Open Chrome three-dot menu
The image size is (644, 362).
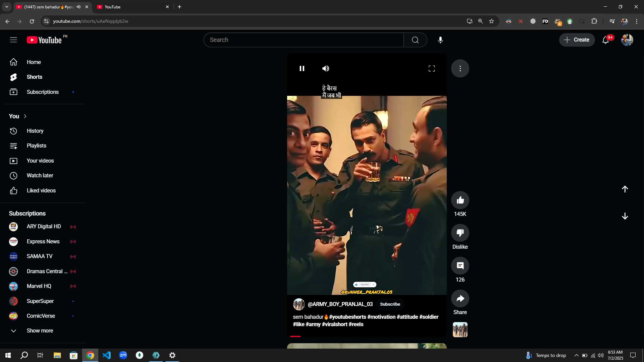click(637, 21)
